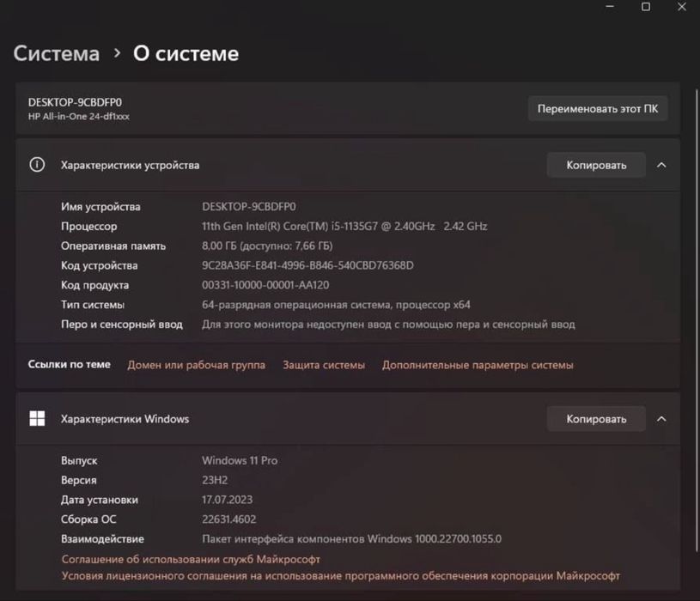Open Дополнительные параметры системы link
The image size is (700, 601).
[x=478, y=365]
